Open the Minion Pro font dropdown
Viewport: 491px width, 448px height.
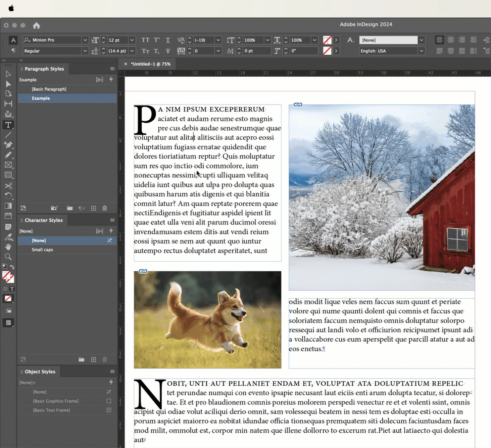(x=85, y=40)
